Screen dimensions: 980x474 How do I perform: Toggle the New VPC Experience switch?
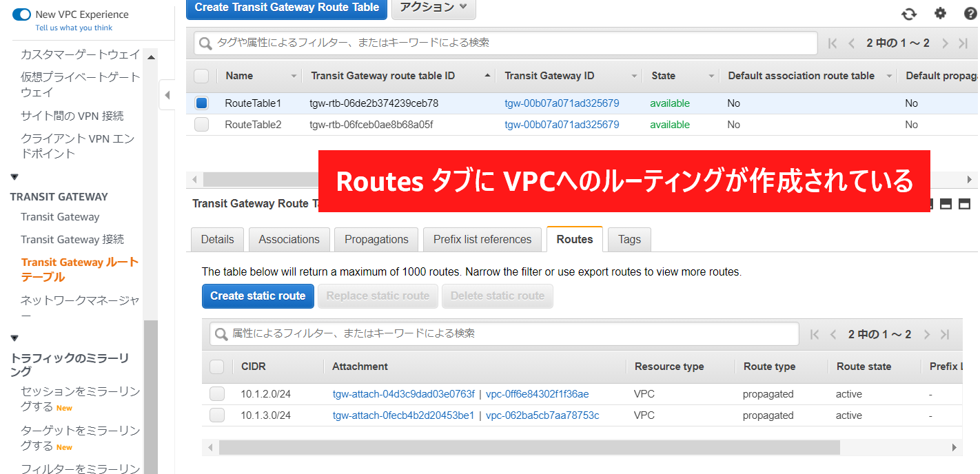pyautogui.click(x=21, y=14)
